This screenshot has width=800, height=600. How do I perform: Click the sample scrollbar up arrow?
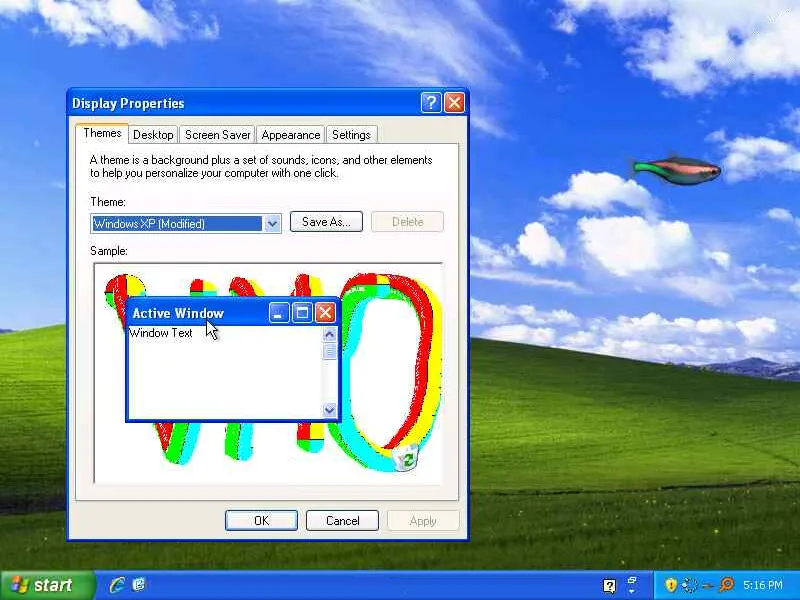point(330,334)
